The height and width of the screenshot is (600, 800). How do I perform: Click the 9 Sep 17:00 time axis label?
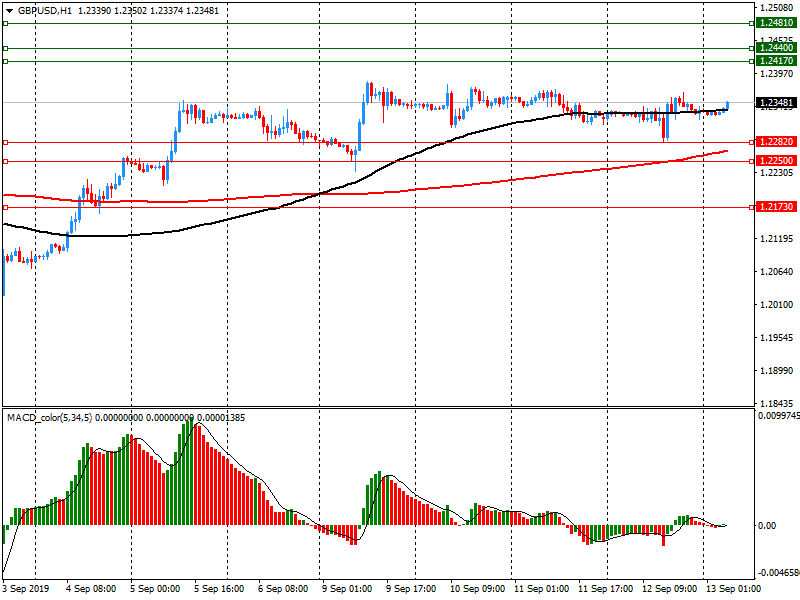pos(411,588)
